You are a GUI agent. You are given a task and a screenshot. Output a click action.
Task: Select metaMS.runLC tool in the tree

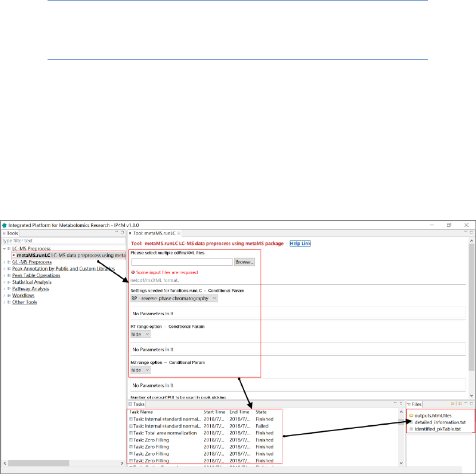point(69,255)
